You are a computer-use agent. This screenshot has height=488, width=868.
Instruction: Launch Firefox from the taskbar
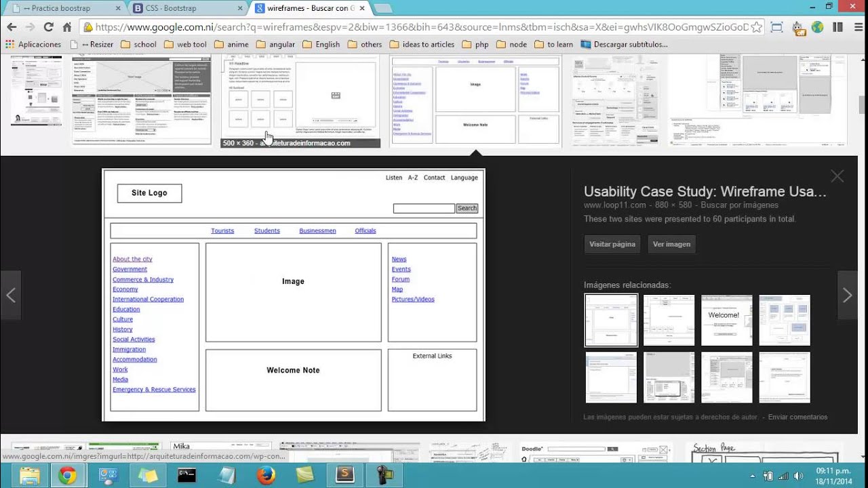(266, 475)
